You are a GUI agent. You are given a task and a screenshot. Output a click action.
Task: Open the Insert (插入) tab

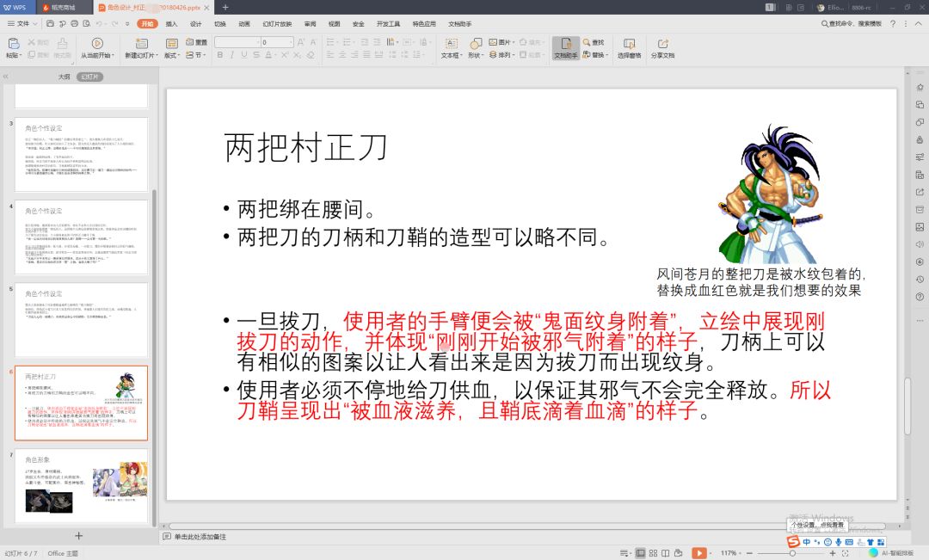pyautogui.click(x=171, y=24)
